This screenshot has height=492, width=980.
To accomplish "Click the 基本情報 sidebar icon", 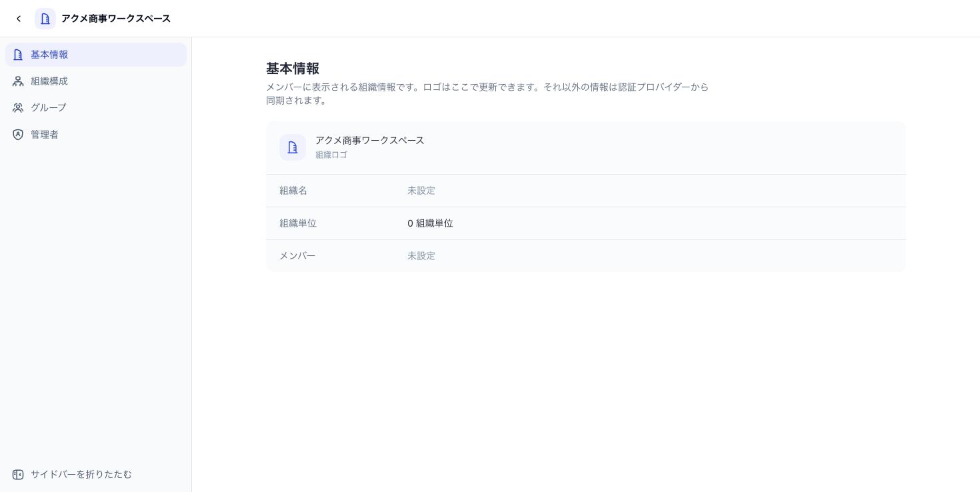I will pos(18,55).
